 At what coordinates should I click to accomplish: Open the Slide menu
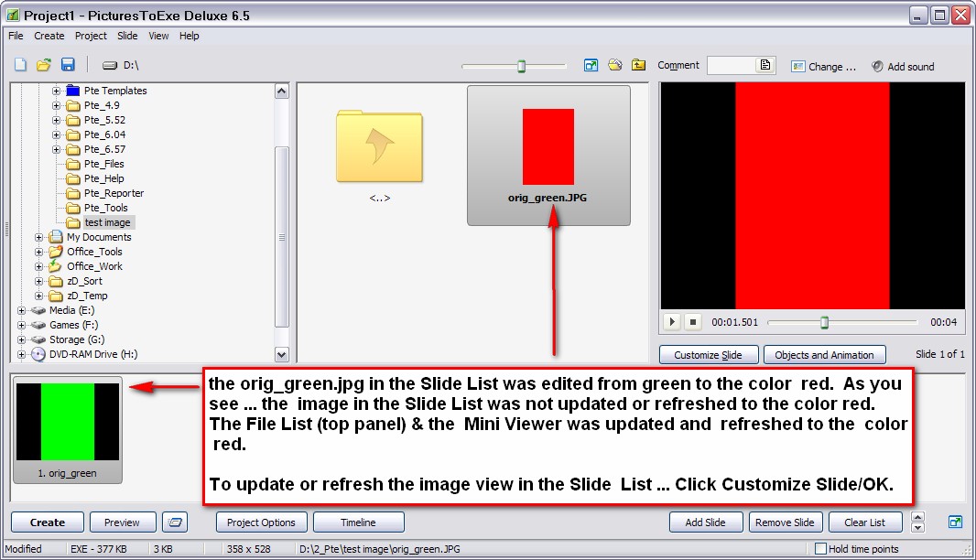coord(127,36)
